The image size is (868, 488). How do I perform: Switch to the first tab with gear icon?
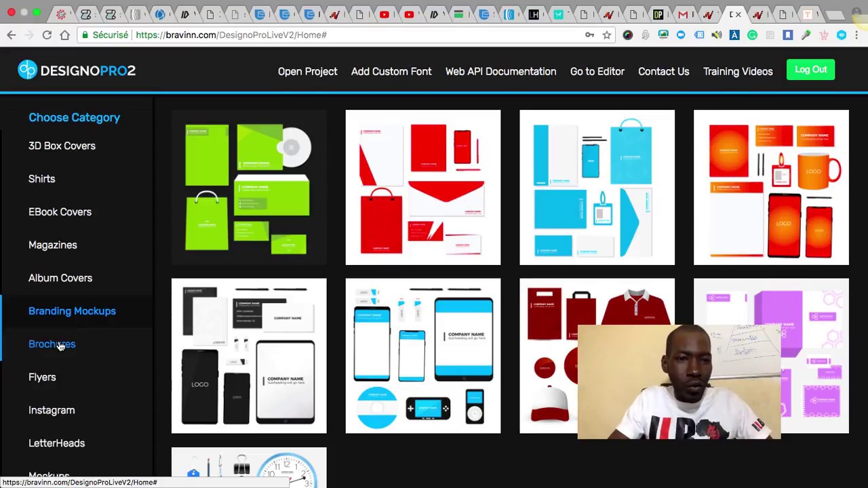point(61,14)
